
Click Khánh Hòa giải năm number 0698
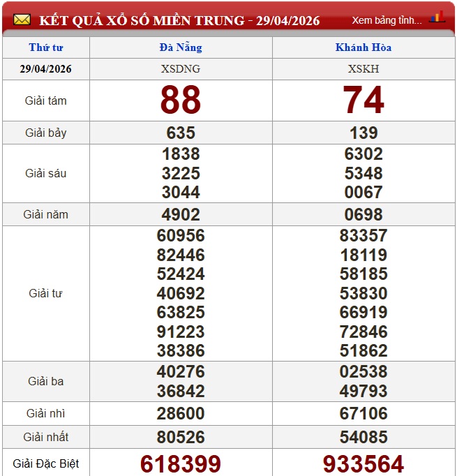coord(364,214)
